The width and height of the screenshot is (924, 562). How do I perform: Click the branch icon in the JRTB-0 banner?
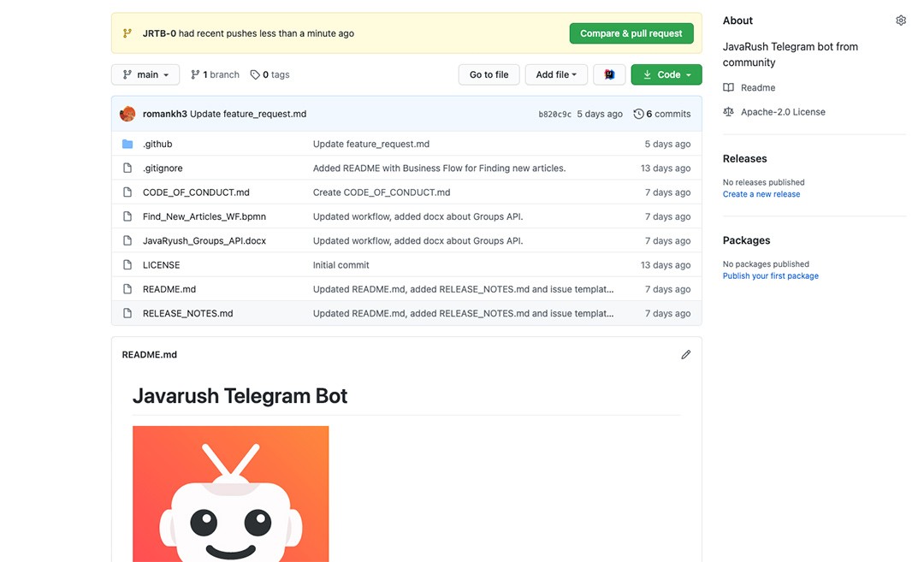point(127,33)
